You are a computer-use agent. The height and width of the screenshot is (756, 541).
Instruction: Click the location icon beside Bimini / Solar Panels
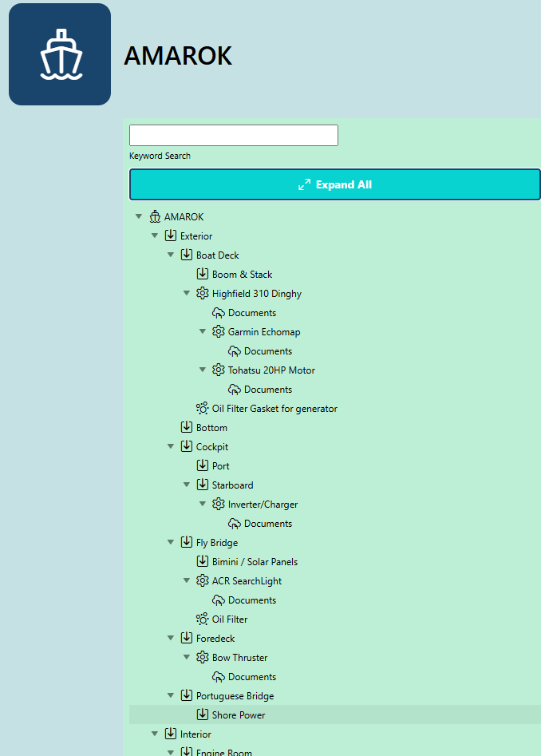203,562
